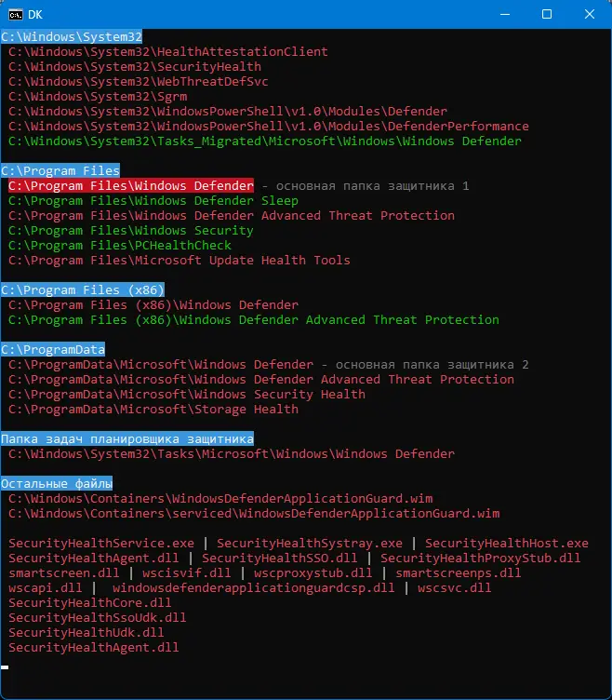
Task: Click wscproxystub.dll file name
Action: 313,573
